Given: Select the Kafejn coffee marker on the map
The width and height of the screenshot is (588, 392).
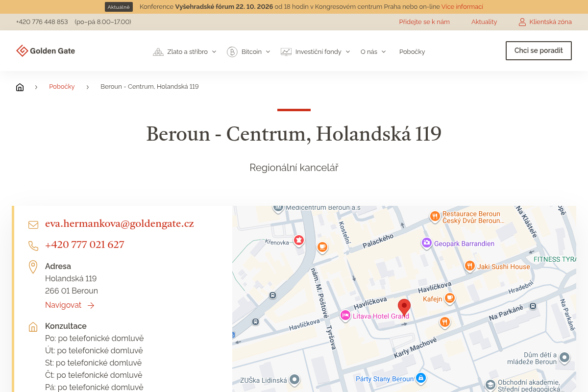Looking at the screenshot, I should [x=450, y=298].
